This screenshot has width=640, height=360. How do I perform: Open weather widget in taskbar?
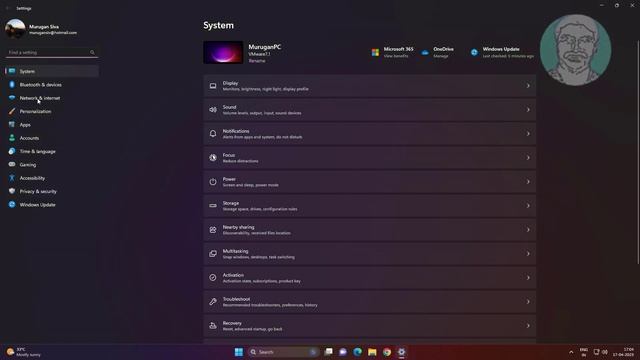(24, 352)
